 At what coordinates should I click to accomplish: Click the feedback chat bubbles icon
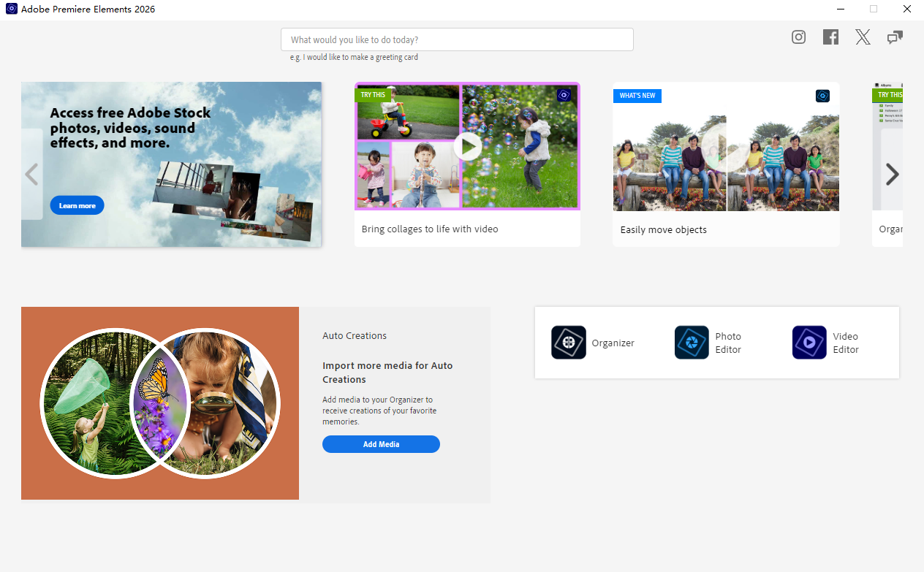[x=895, y=37]
